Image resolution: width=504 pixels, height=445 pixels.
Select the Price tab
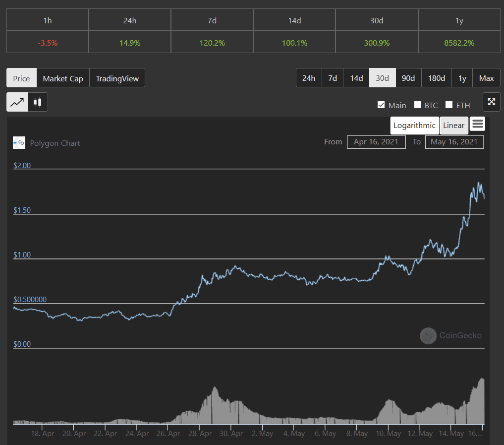tap(21, 78)
